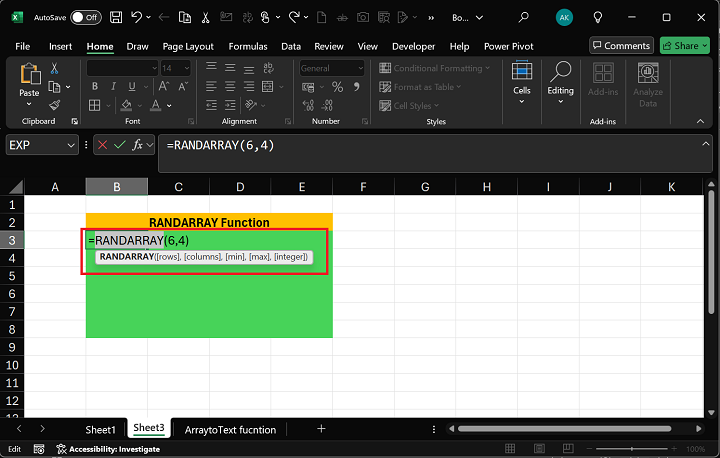This screenshot has width=720, height=458.
Task: Click the zoom slider in status bar
Action: [632, 449]
